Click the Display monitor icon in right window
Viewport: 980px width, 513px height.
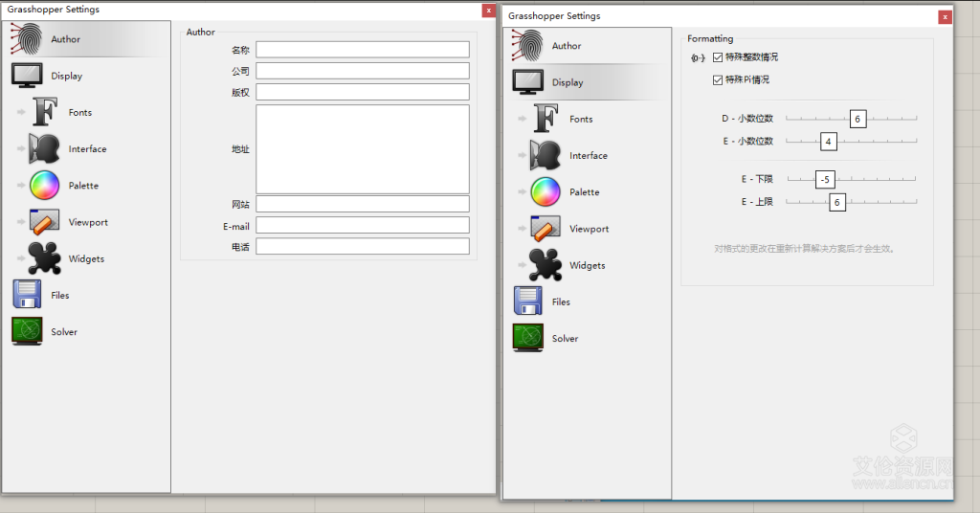tap(528, 82)
